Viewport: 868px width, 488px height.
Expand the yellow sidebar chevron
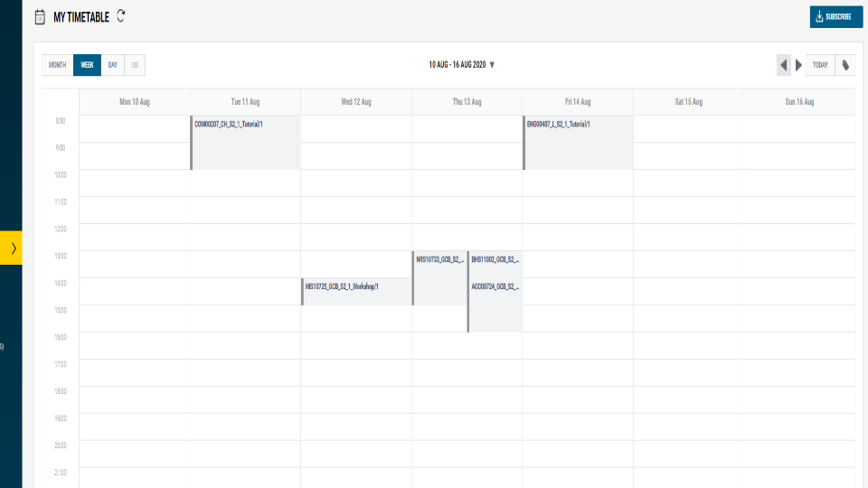11,248
